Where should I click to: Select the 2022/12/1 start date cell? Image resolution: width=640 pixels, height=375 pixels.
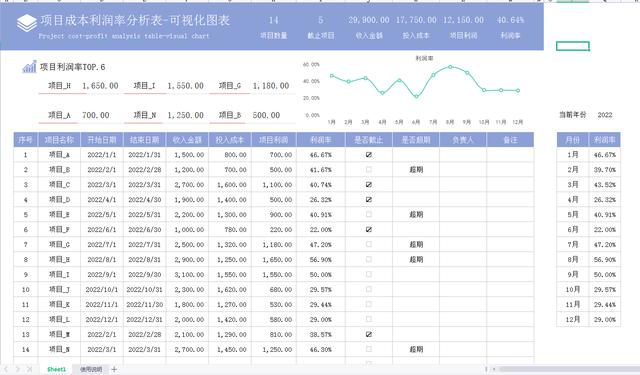(102, 320)
